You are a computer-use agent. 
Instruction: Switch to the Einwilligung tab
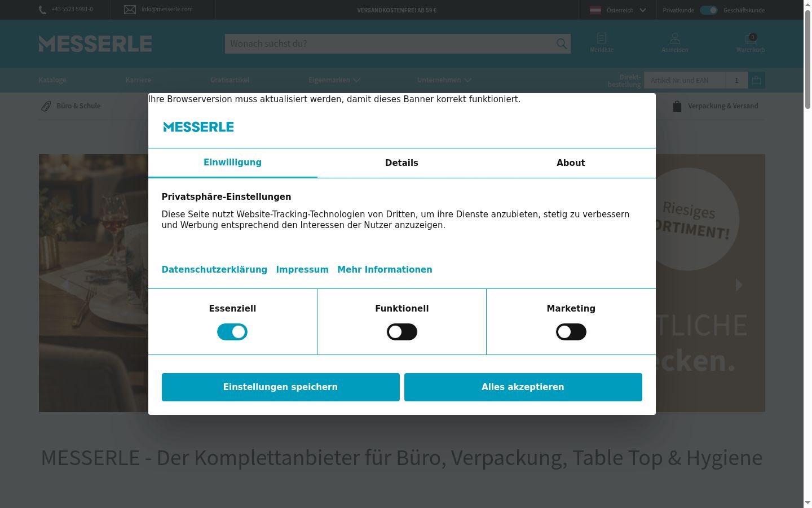click(x=233, y=163)
